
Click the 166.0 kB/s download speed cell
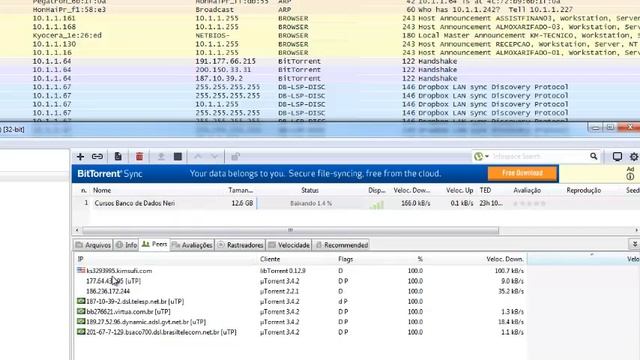coord(416,203)
